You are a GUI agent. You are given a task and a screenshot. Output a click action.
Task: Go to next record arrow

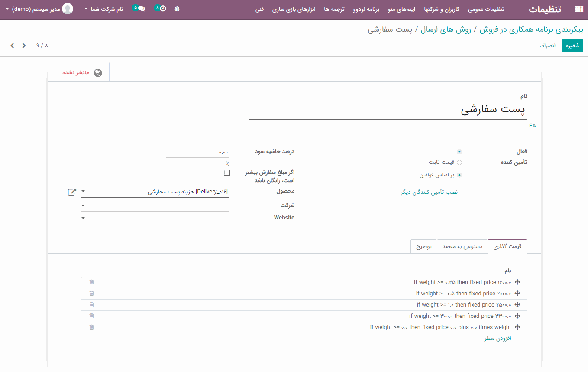tap(12, 46)
